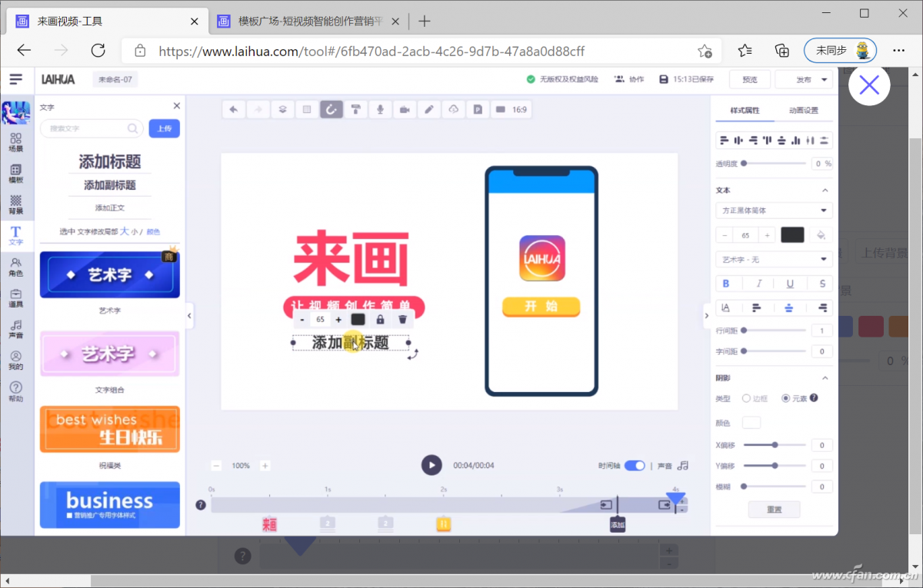Open the 道具 props sidebar panel
Screen dimensions: 923x588
point(16,298)
